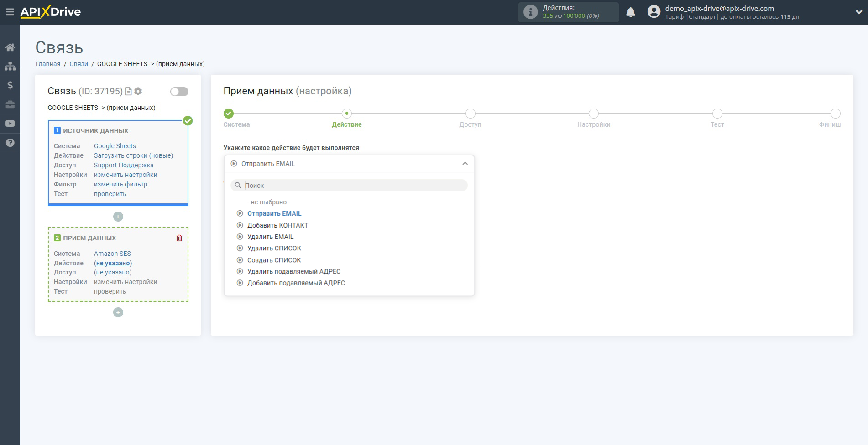The height and width of the screenshot is (445, 868).
Task: Click Support Поддержка access link
Action: [x=124, y=165]
